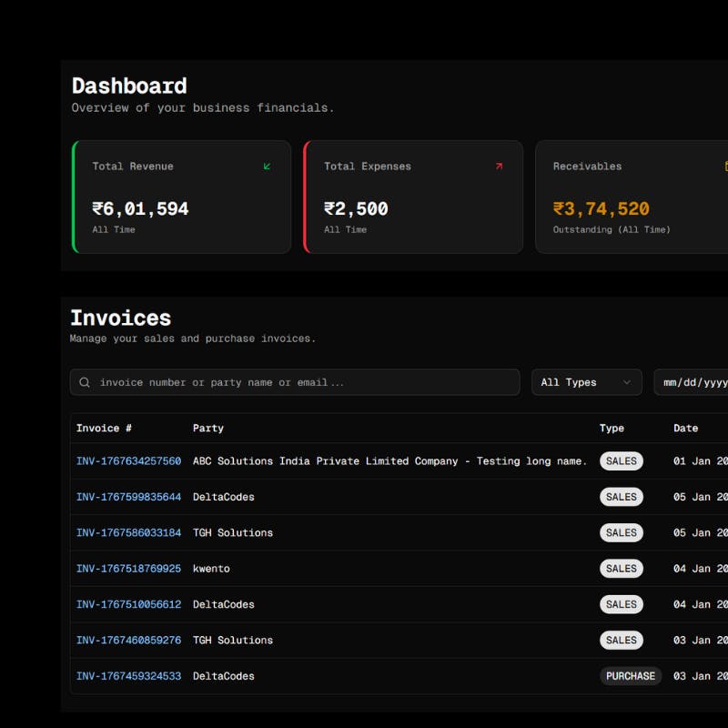Select the Total Revenue card

pos(182,197)
